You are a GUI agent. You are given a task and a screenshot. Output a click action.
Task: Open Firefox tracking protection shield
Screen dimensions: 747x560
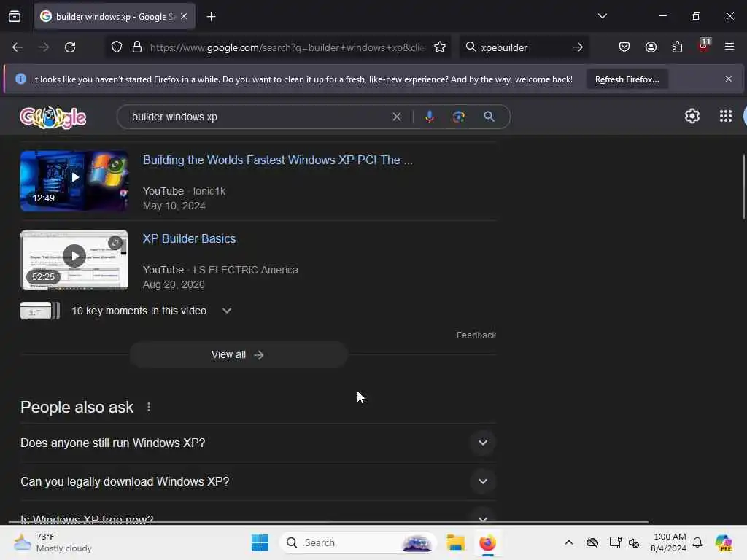[x=117, y=47]
